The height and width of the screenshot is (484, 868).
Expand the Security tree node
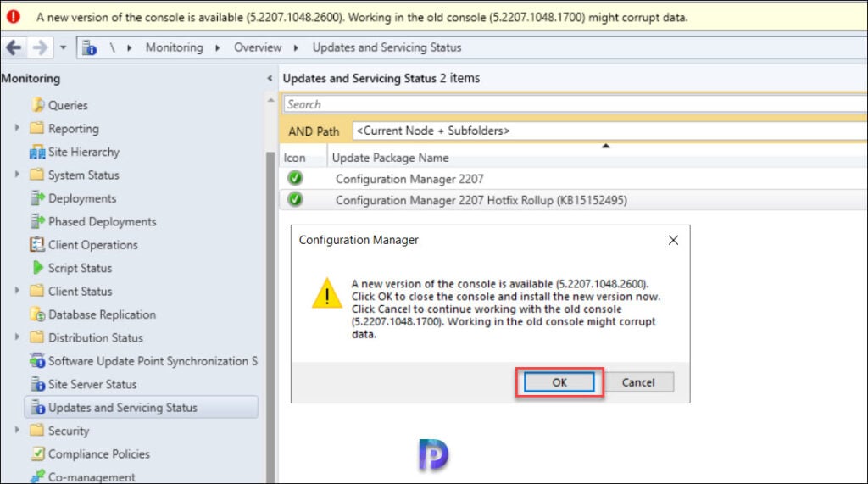(17, 431)
